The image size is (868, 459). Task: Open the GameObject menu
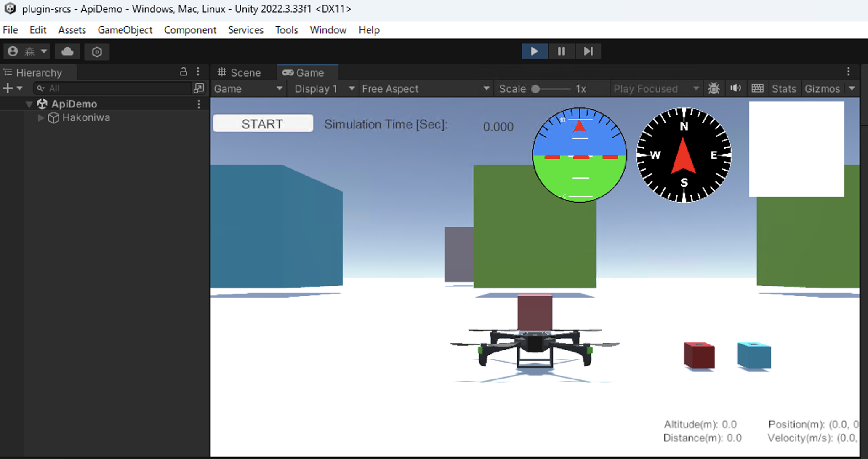(125, 29)
